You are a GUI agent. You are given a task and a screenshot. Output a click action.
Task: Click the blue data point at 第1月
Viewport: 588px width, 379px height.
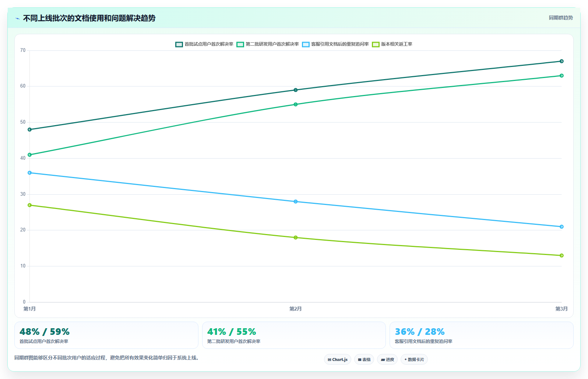pos(30,173)
